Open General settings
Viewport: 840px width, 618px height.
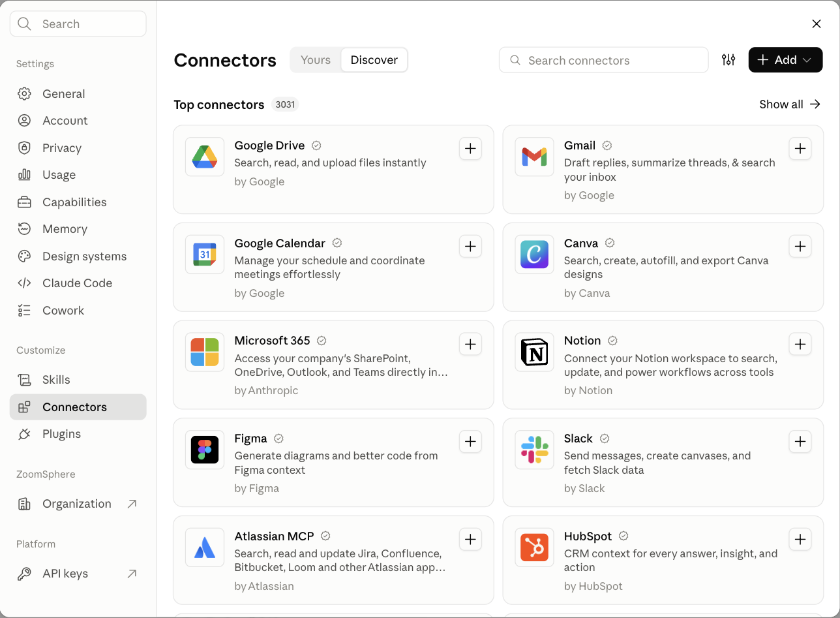click(78, 94)
